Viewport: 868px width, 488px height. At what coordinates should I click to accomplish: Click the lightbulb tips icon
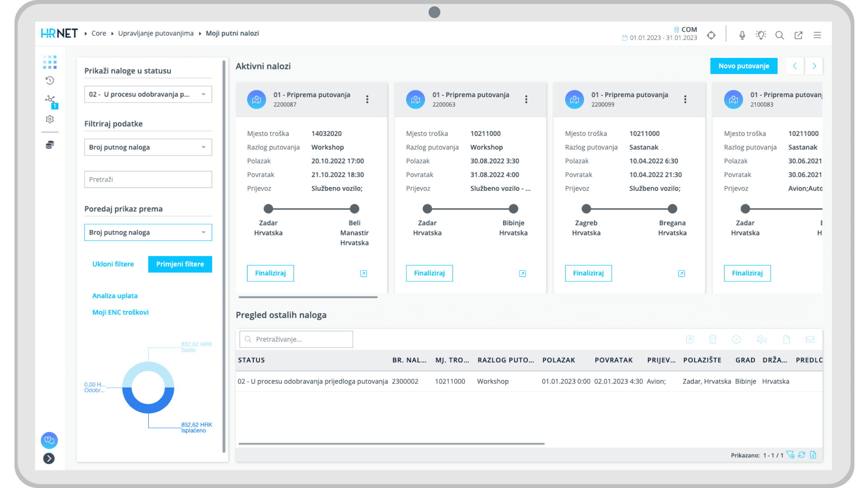point(761,35)
